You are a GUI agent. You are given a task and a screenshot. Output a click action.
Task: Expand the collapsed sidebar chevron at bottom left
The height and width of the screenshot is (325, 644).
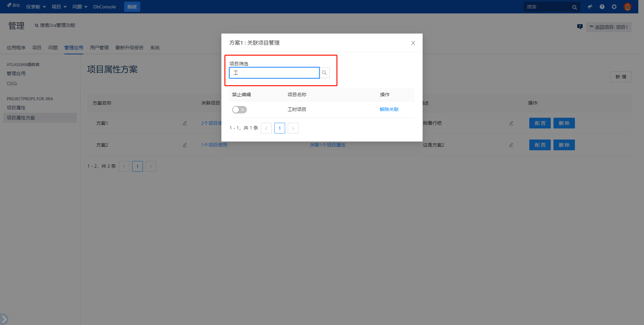point(4,319)
